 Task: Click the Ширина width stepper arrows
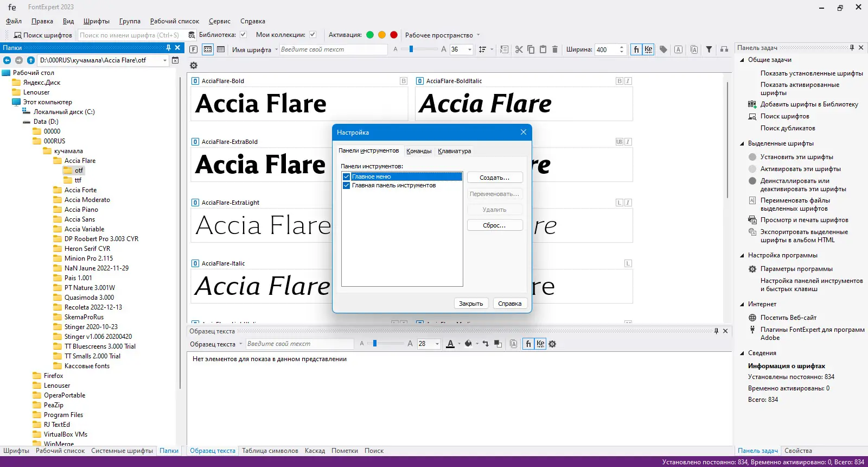point(622,49)
